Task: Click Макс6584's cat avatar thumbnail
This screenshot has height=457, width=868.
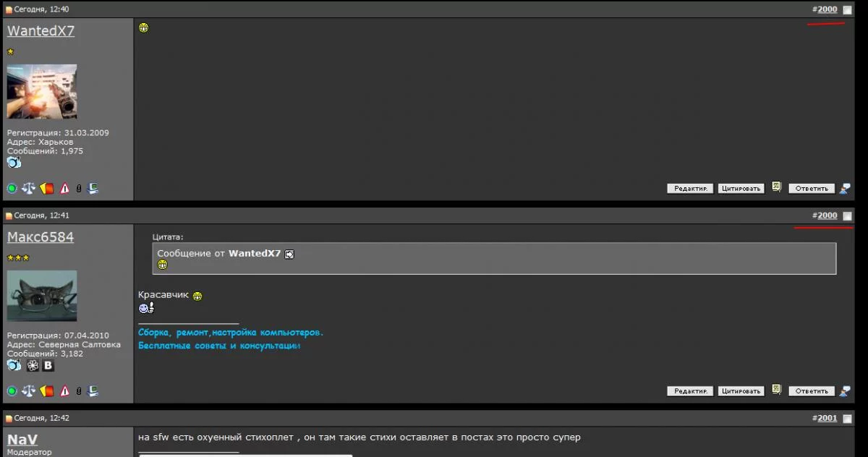Action: click(41, 296)
